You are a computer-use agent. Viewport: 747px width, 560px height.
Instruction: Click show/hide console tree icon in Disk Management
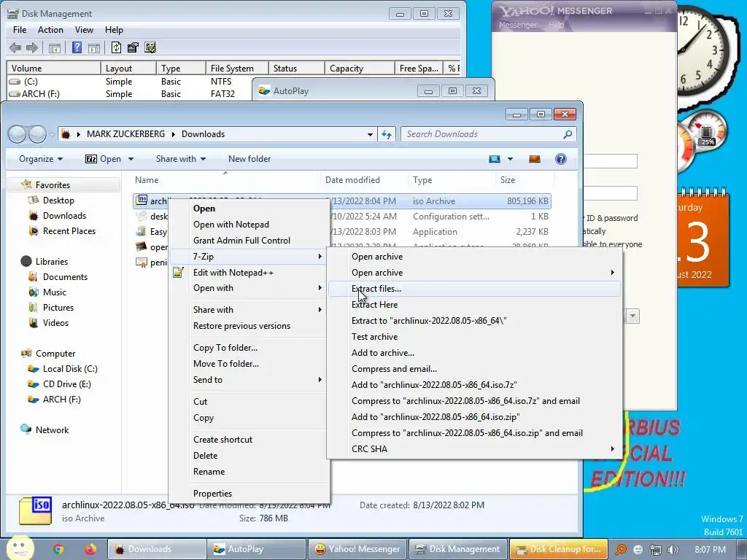[x=54, y=47]
